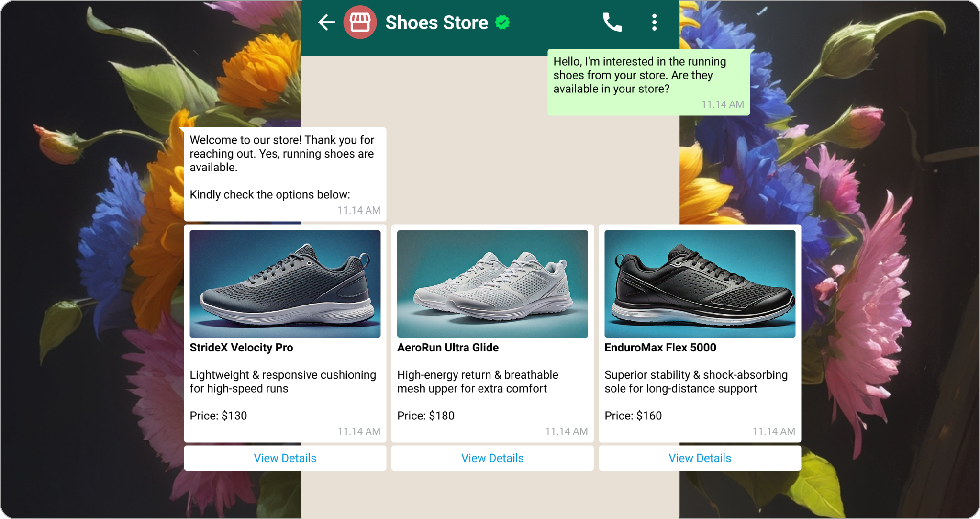
Task: Open the EnduroMax Flex 5000 shoe image
Action: coord(700,283)
